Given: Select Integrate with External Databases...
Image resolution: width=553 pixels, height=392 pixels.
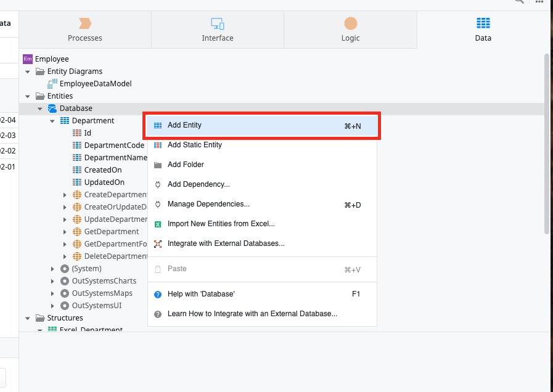Looking at the screenshot, I should (x=261, y=243).
